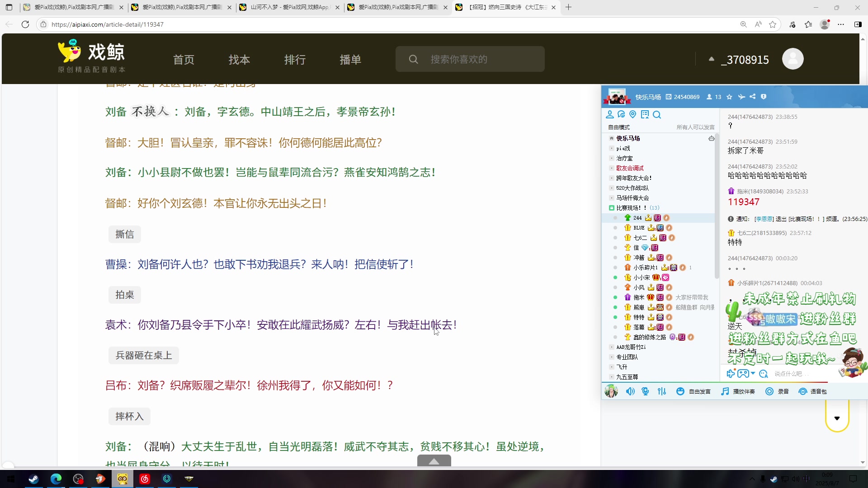Start recording with the 录音 button
The image size is (868, 488).
click(x=777, y=391)
